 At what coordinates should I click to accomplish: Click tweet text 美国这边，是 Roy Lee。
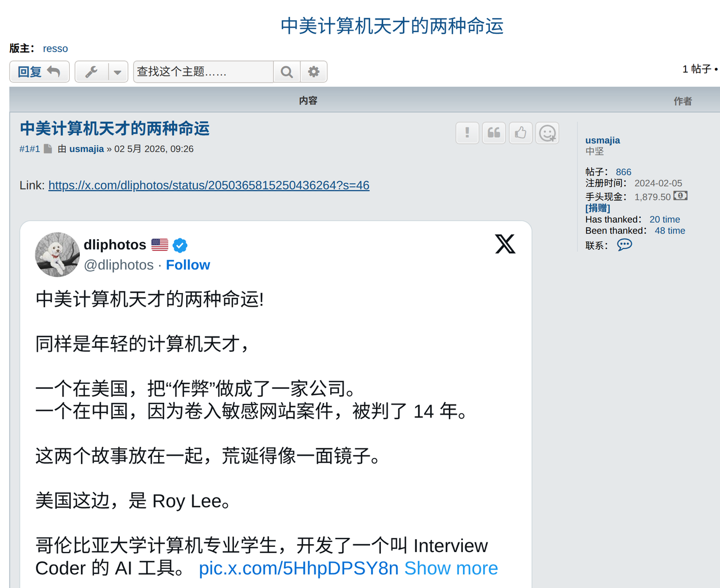pyautogui.click(x=134, y=501)
